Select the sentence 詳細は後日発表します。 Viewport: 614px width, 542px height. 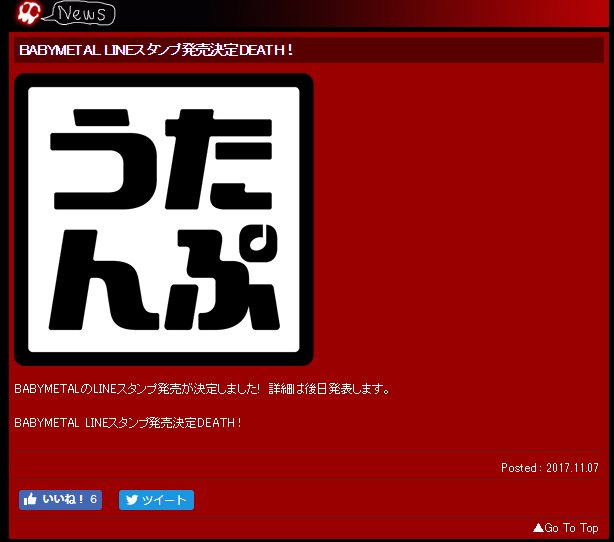329,389
